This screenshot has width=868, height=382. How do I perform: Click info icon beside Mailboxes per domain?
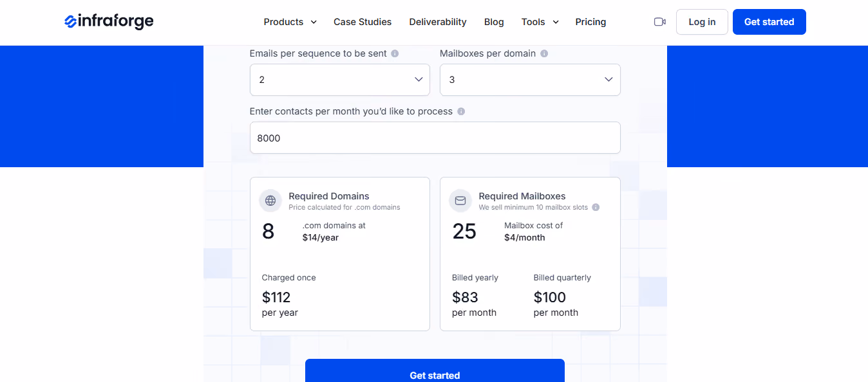pos(544,53)
